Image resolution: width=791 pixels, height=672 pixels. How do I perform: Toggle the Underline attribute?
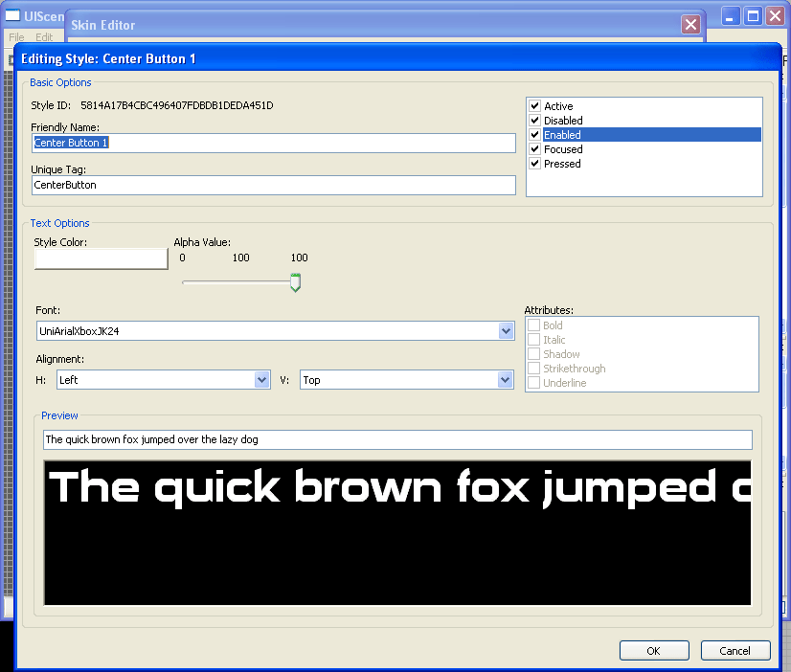tap(532, 383)
